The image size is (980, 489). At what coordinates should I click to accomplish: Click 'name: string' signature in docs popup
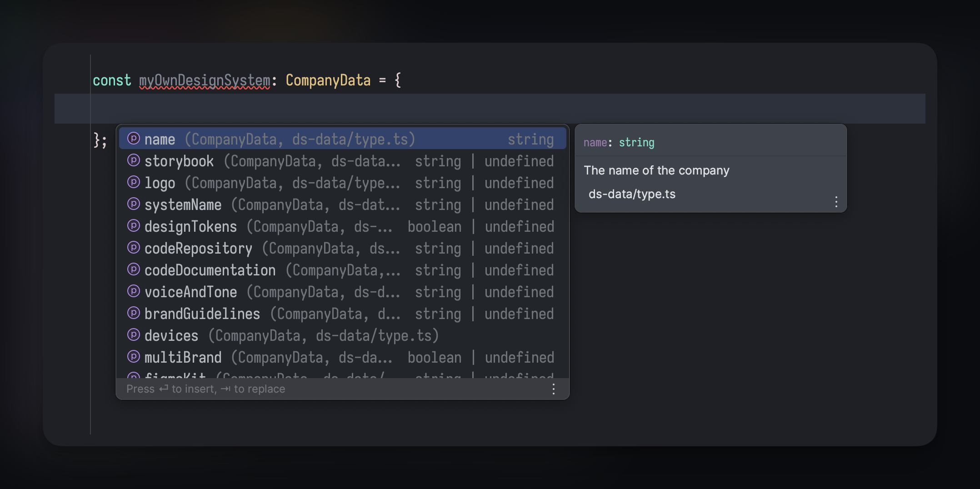619,143
